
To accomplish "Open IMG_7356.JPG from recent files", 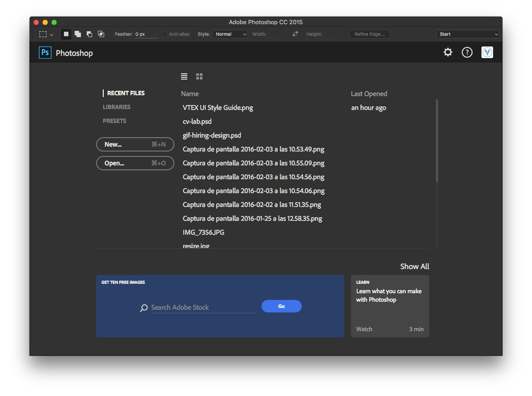I will tap(203, 232).
